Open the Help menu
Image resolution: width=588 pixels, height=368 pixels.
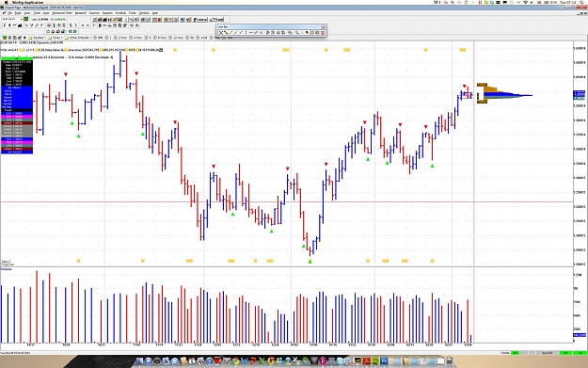point(155,13)
